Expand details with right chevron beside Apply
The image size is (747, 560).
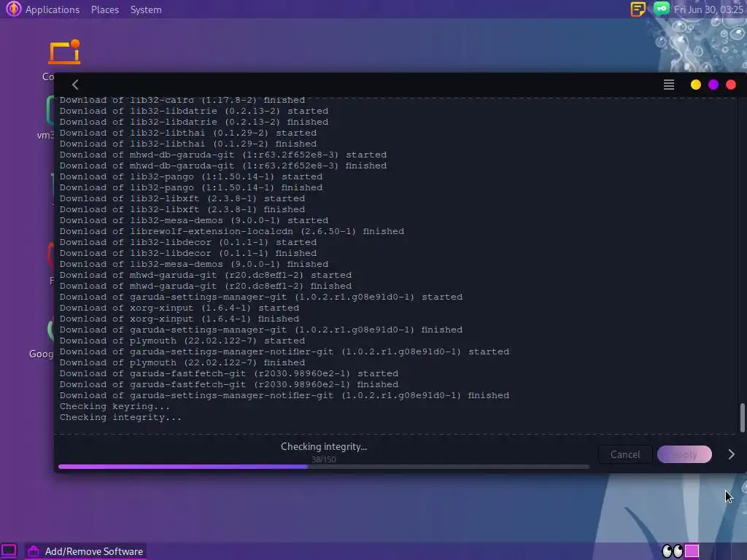(731, 455)
